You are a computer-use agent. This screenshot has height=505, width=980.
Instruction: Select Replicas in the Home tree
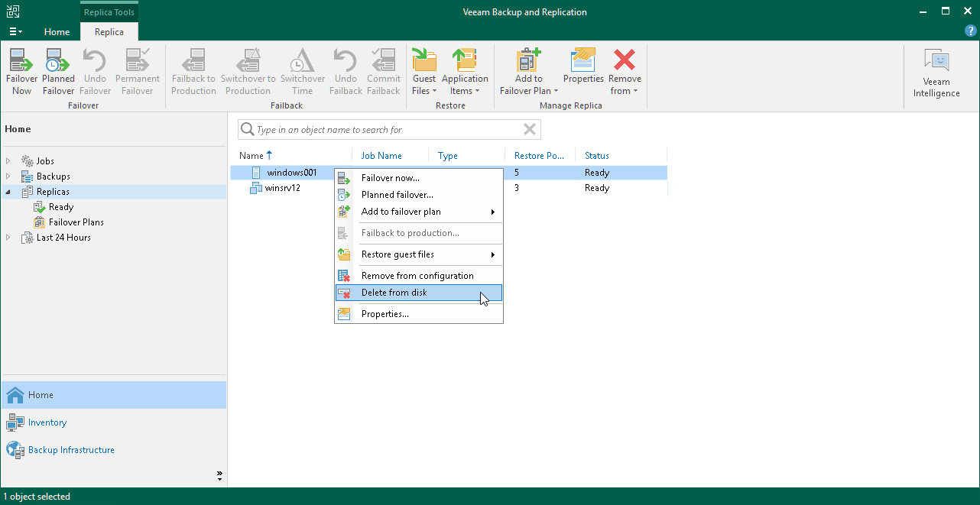(53, 192)
